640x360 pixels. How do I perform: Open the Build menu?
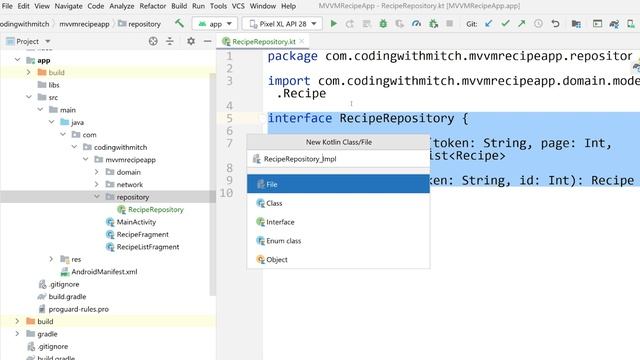[x=179, y=6]
